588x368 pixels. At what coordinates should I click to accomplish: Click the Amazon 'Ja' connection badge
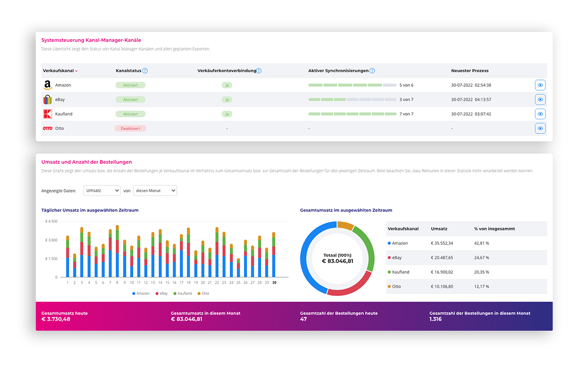coord(226,85)
